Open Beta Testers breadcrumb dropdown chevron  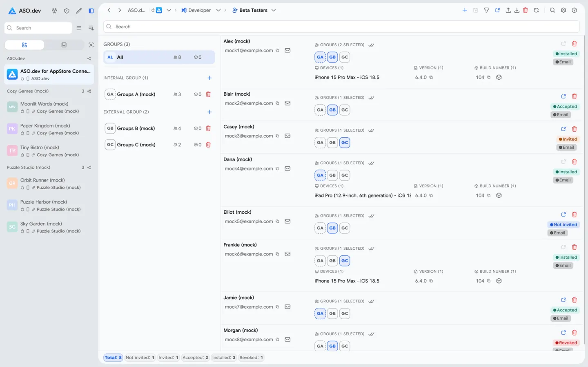pos(274,10)
